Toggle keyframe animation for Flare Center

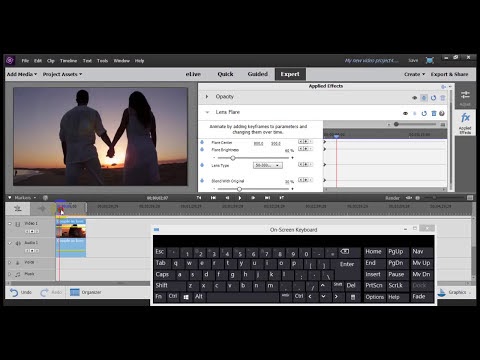pos(202,142)
